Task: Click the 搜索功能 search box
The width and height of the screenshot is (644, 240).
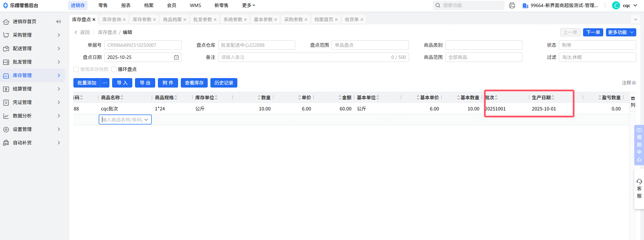Action: (469, 5)
